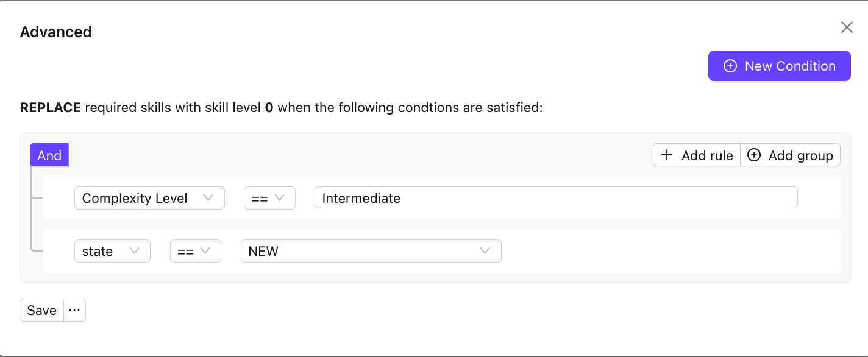The width and height of the screenshot is (868, 357).
Task: Open the == operator dropdown beside state
Action: click(195, 251)
